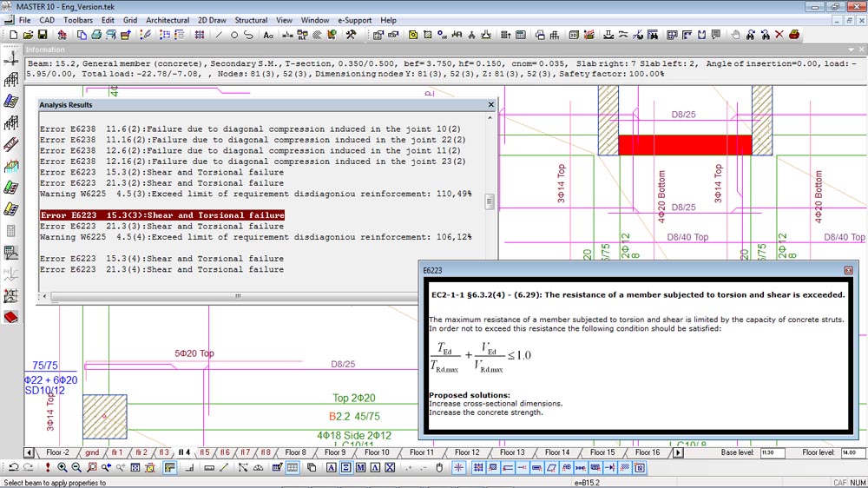The image size is (868, 488).
Task: Select highlighted Error E6223 15.3(3) row
Action: coord(162,215)
